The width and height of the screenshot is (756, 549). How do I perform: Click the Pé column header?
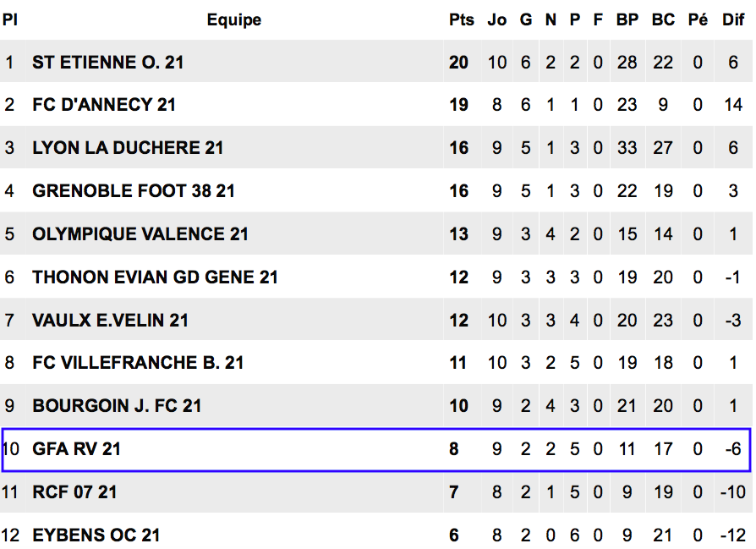[698, 19]
